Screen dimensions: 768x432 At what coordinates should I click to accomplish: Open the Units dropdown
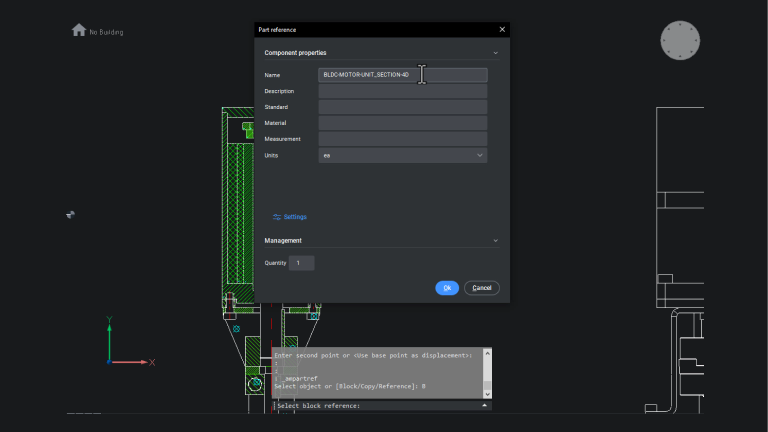(402, 156)
